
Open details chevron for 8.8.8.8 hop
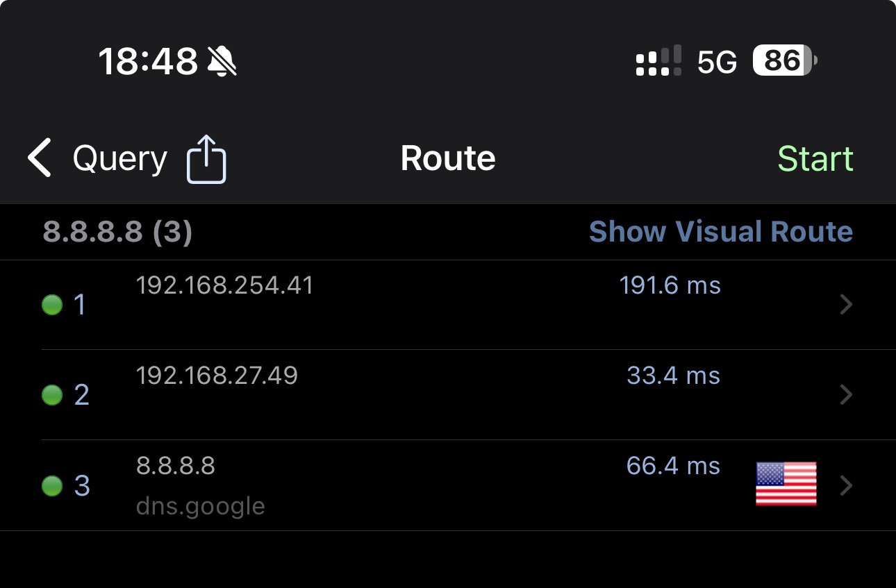pos(845,485)
